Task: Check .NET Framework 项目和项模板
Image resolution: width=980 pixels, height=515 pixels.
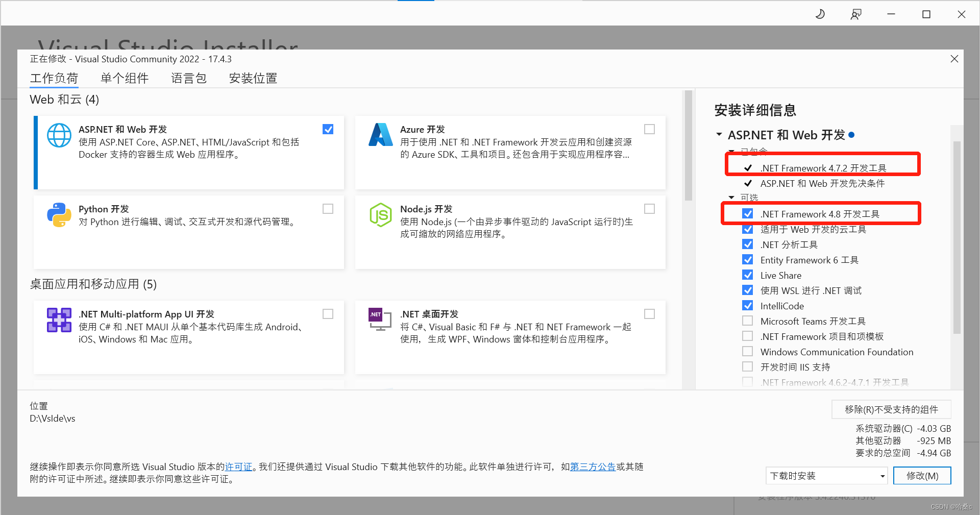Action: pyautogui.click(x=748, y=336)
